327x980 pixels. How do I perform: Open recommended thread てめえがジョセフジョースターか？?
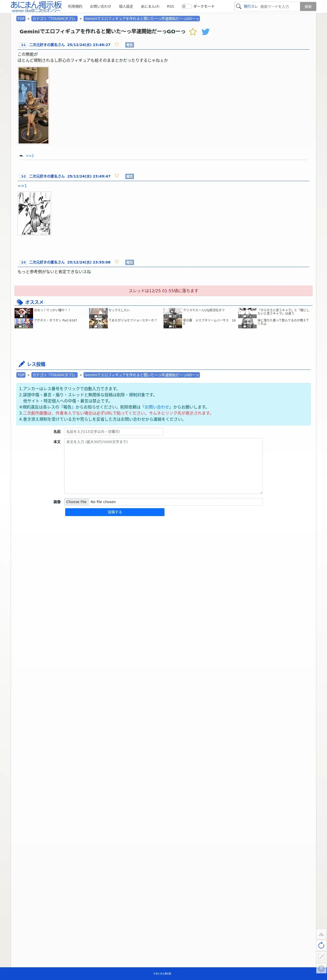pos(133,320)
